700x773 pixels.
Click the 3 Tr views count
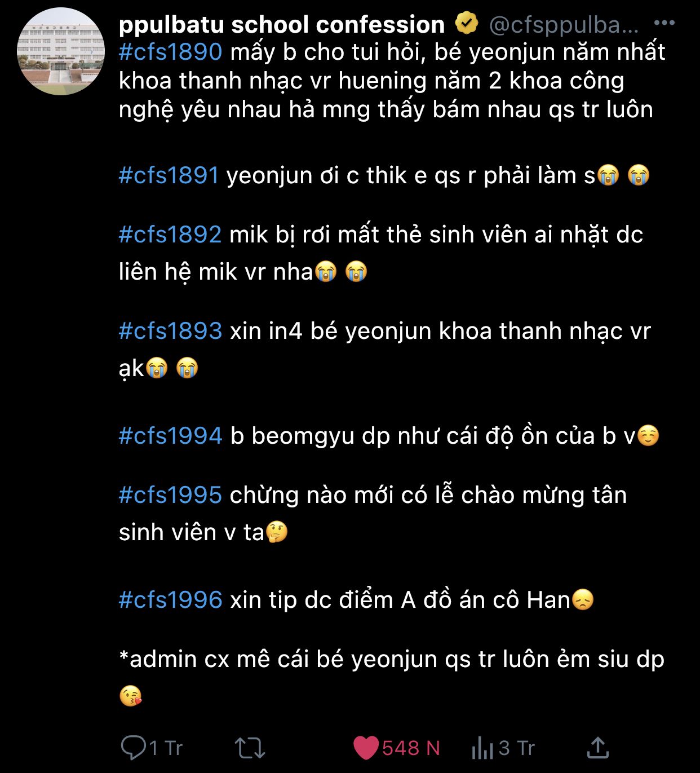[516, 748]
